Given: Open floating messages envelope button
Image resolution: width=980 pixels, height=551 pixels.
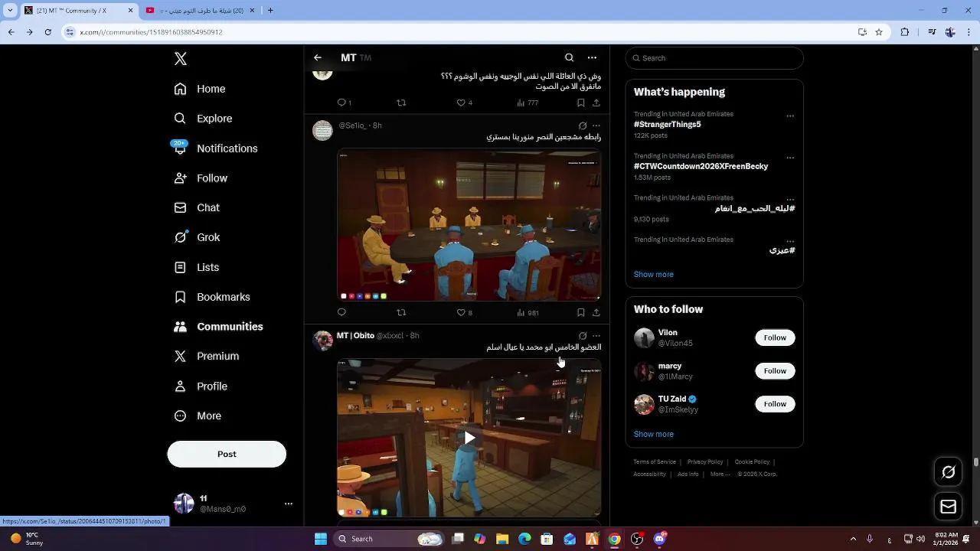Looking at the screenshot, I should pos(949,507).
